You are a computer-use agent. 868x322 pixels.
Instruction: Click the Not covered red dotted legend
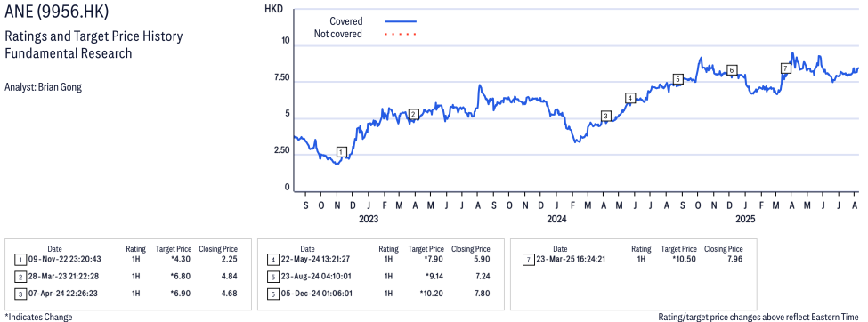coord(401,35)
